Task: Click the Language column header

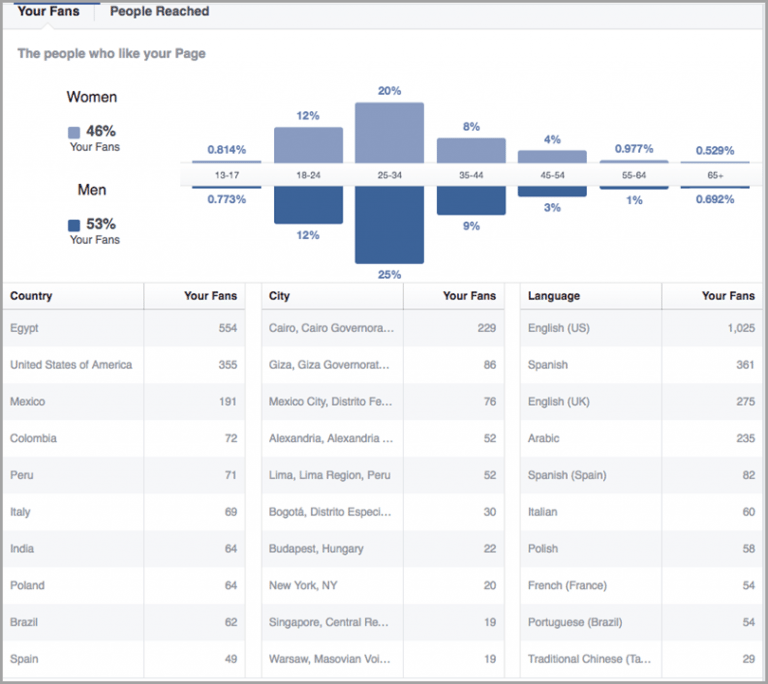Action: click(554, 296)
